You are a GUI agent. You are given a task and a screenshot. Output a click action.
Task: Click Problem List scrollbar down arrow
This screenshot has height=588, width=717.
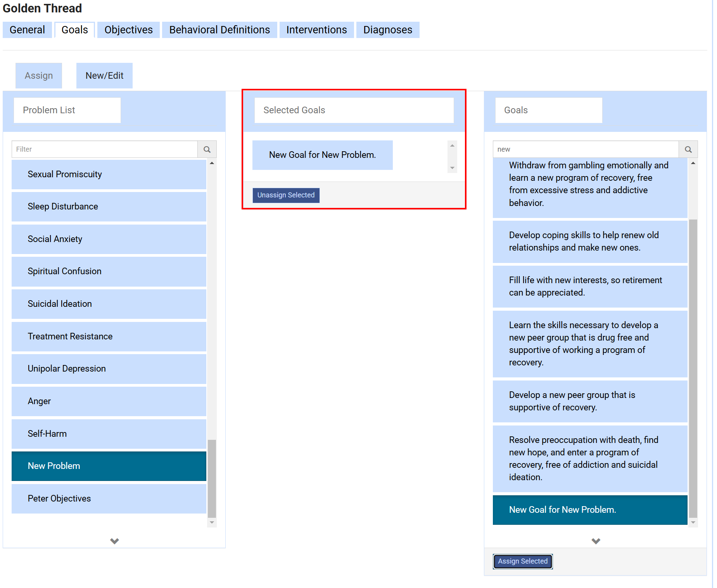tap(212, 522)
